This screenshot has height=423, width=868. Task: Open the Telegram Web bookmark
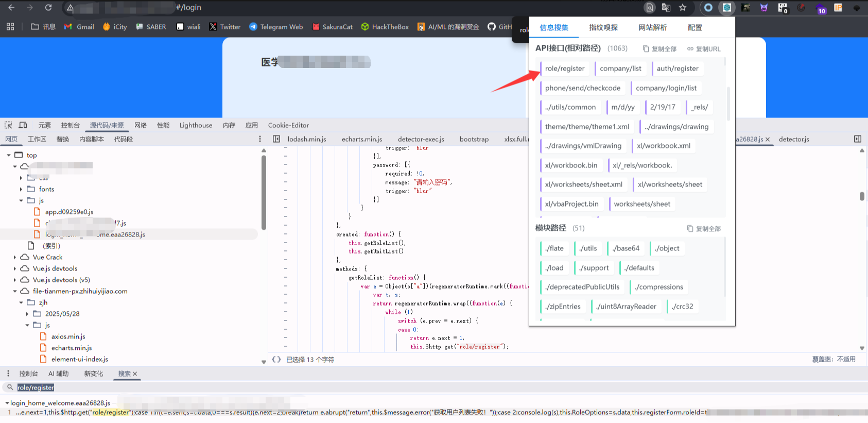(x=276, y=27)
